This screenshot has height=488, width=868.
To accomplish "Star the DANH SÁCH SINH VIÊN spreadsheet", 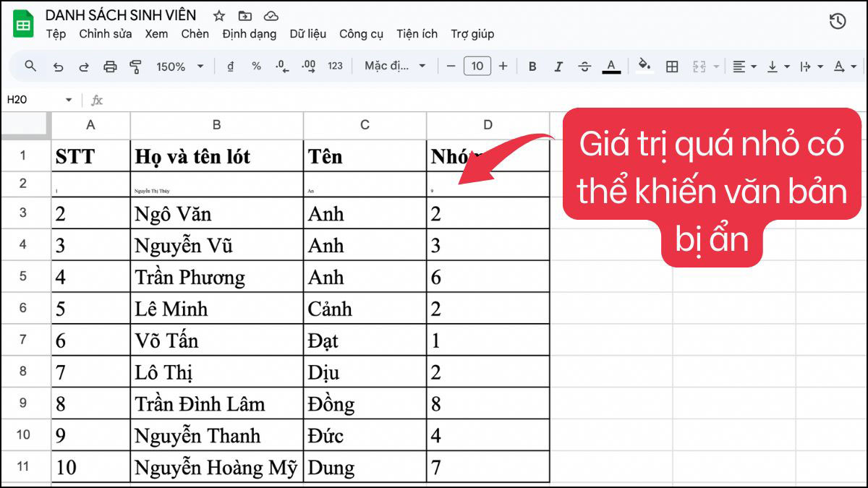I will point(218,14).
